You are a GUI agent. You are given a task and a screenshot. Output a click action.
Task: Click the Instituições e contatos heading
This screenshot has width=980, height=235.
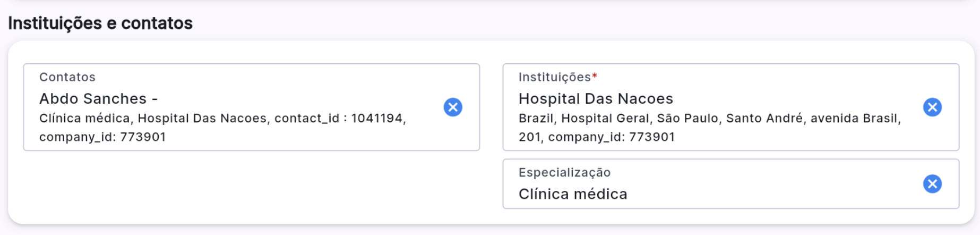point(100,23)
